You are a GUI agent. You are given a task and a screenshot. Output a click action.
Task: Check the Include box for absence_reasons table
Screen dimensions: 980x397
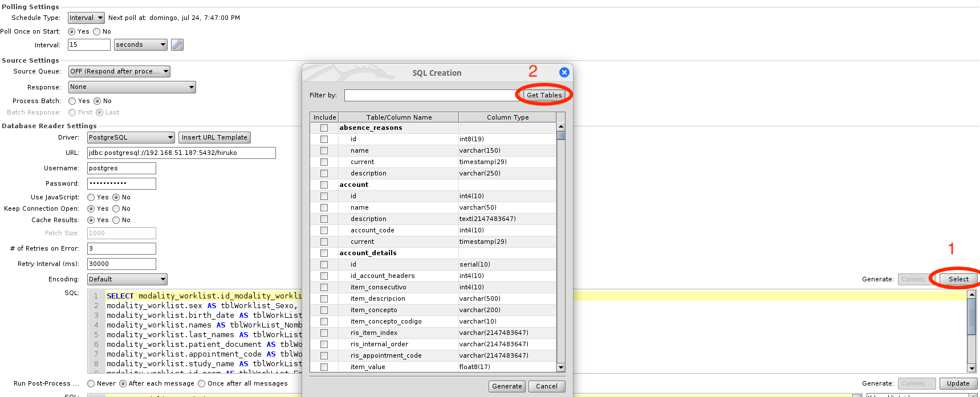tap(324, 128)
